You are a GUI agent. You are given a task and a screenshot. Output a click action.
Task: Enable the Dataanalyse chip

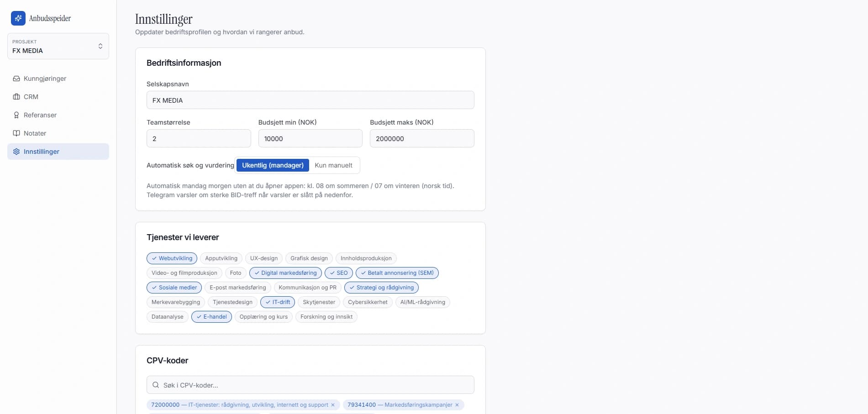coord(168,317)
